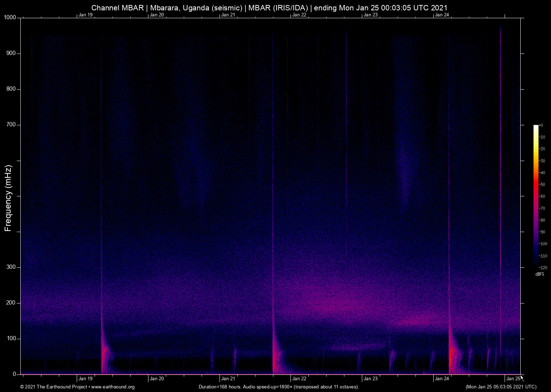The width and height of the screenshot is (551, 392).
Task: Click the Duration=168 hours footer text
Action: (x=279, y=387)
